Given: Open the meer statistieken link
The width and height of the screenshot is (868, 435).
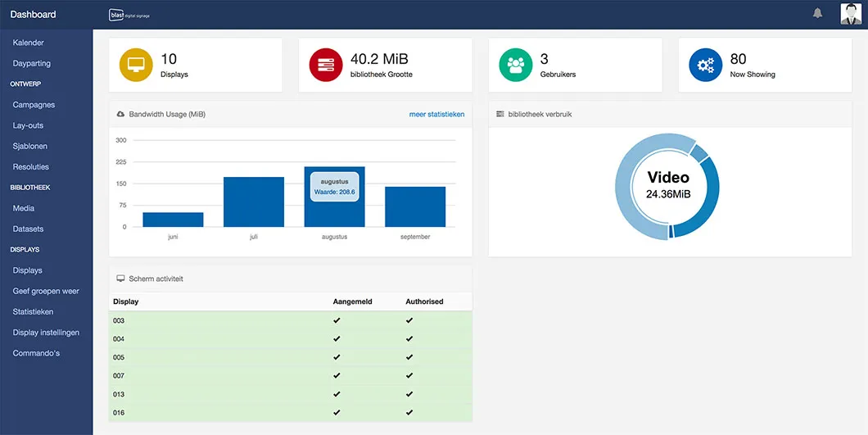Looking at the screenshot, I should [436, 115].
